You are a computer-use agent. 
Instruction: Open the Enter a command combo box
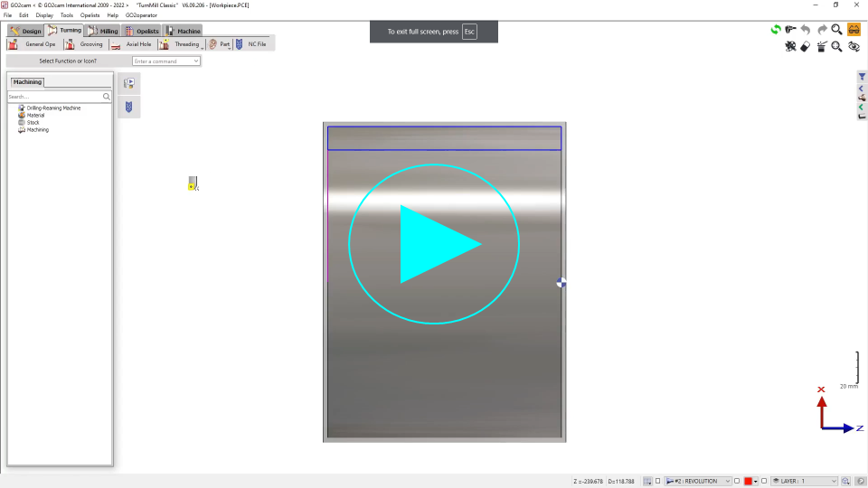coord(166,61)
